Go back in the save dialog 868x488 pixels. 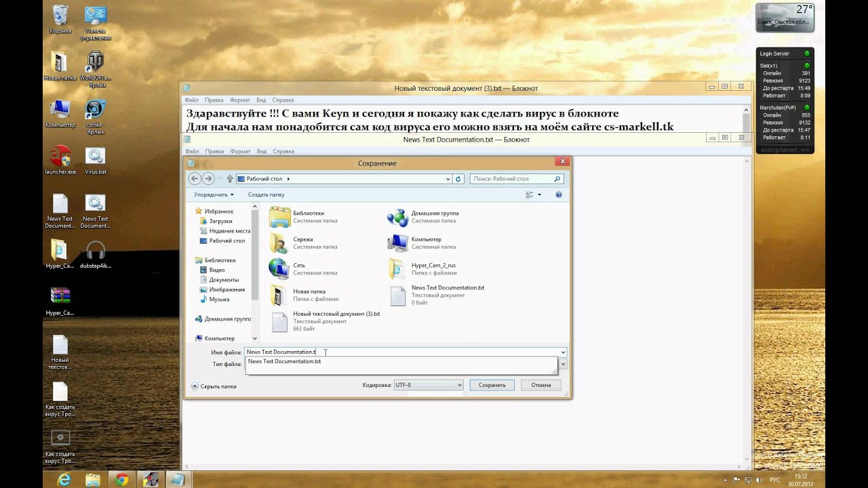click(195, 179)
